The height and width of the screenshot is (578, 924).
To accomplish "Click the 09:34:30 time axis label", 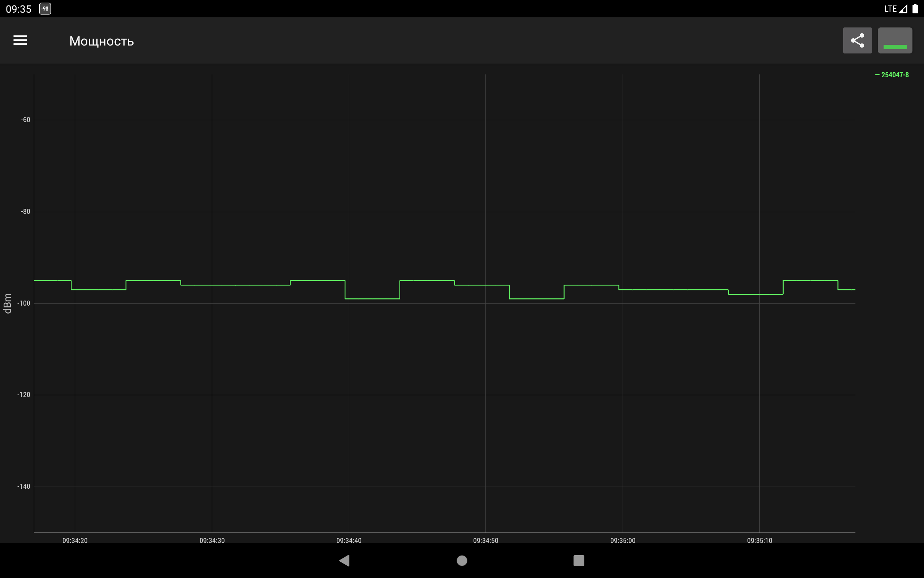I will (x=212, y=540).
